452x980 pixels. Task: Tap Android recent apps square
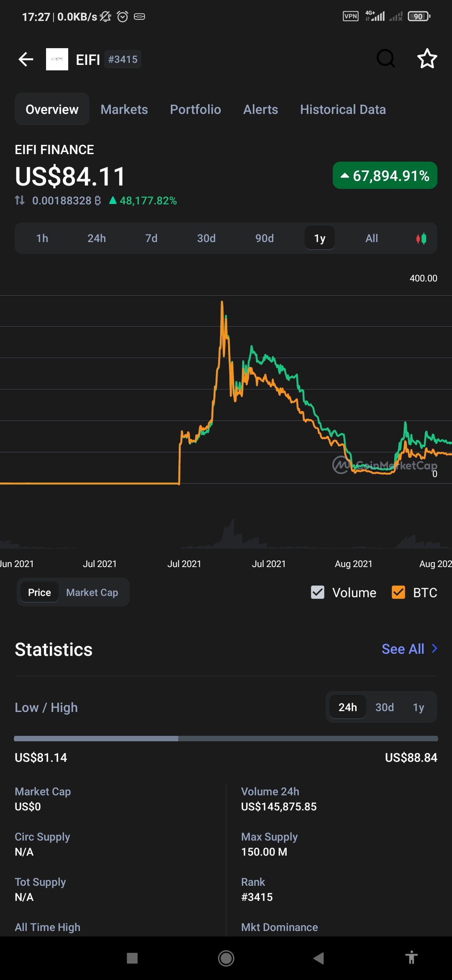(x=132, y=958)
